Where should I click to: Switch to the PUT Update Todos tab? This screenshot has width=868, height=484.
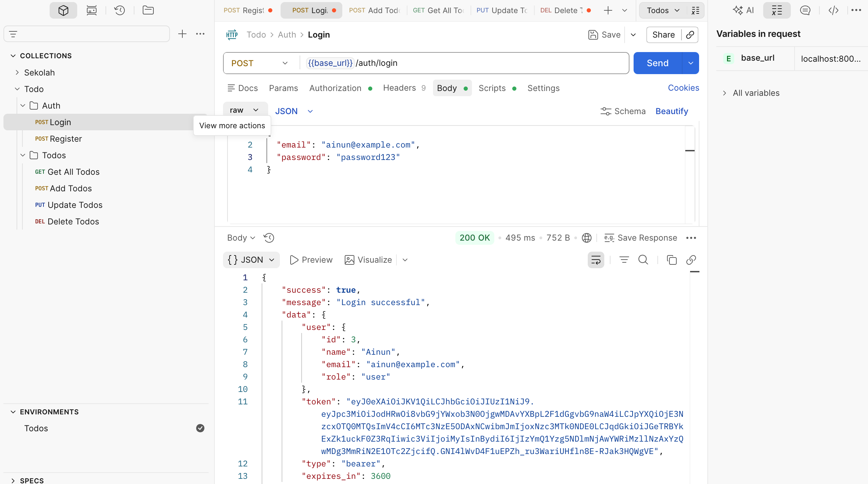tap(502, 10)
